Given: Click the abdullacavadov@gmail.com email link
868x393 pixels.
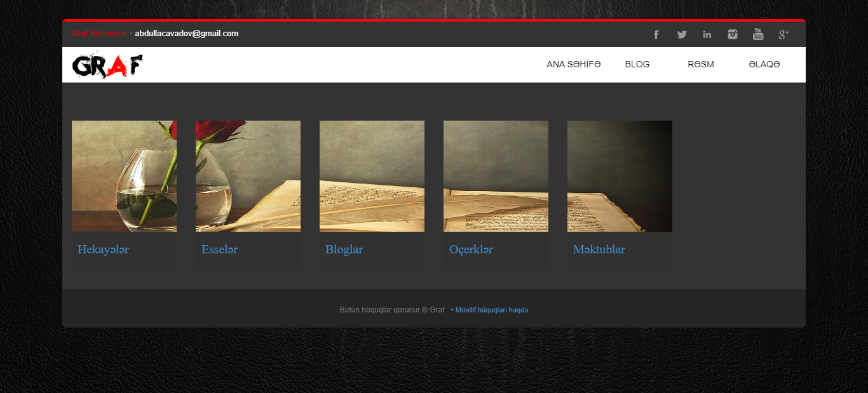Looking at the screenshot, I should coord(186,34).
